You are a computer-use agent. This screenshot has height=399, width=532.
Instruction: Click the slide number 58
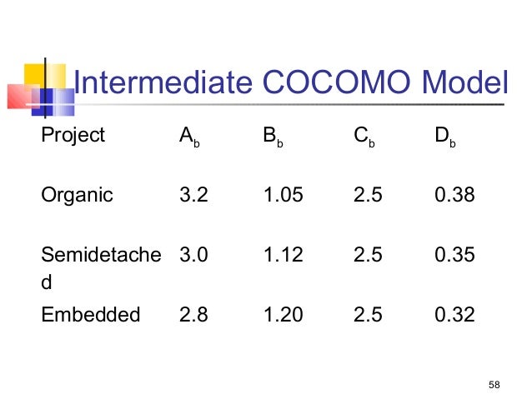(x=494, y=384)
